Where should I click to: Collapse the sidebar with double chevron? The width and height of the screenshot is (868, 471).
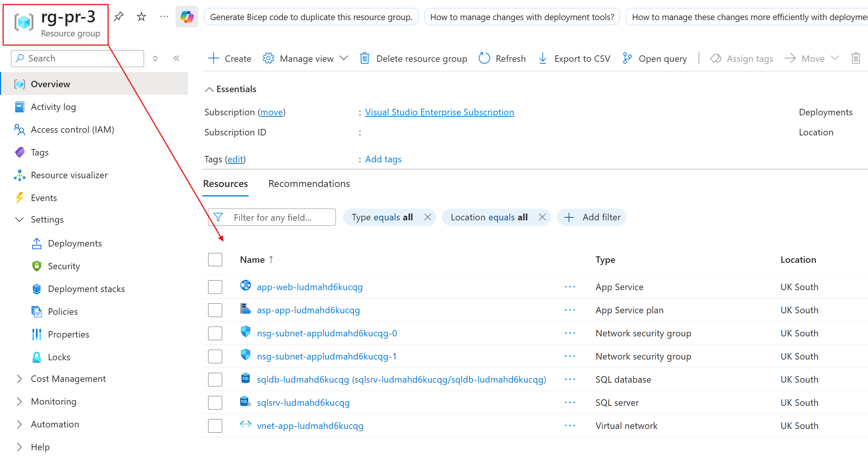point(177,58)
